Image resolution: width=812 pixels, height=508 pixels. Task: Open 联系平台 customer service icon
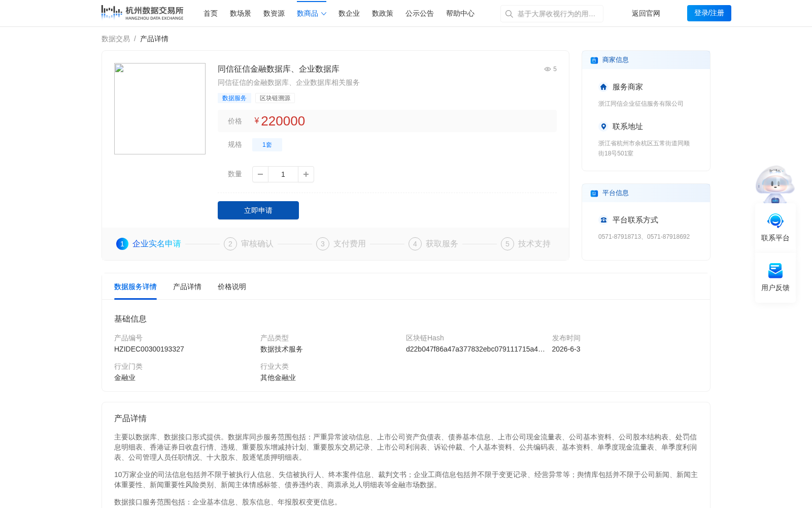[775, 221]
